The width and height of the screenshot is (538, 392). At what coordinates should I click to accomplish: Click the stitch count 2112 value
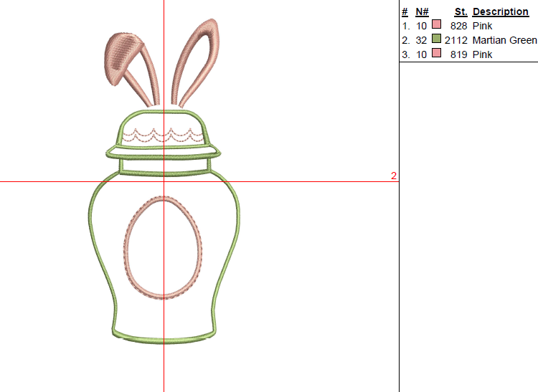click(x=456, y=40)
